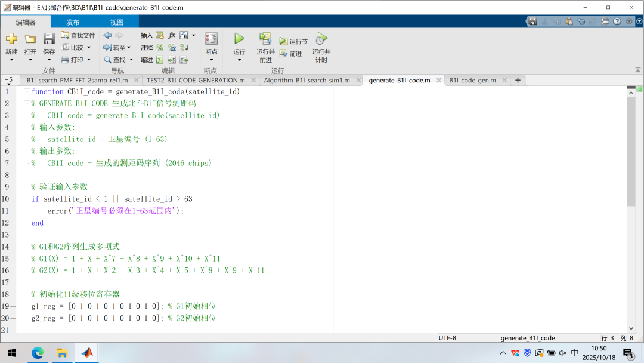Set a breakpoint on line 10 dash
644x363 pixels.
click(x=13, y=199)
